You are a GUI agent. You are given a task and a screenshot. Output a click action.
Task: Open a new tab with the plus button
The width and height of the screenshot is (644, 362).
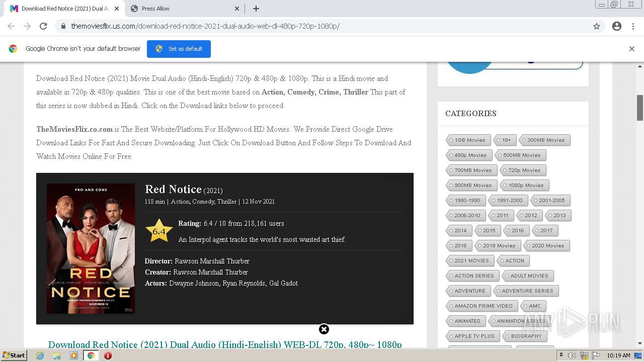(256, 9)
